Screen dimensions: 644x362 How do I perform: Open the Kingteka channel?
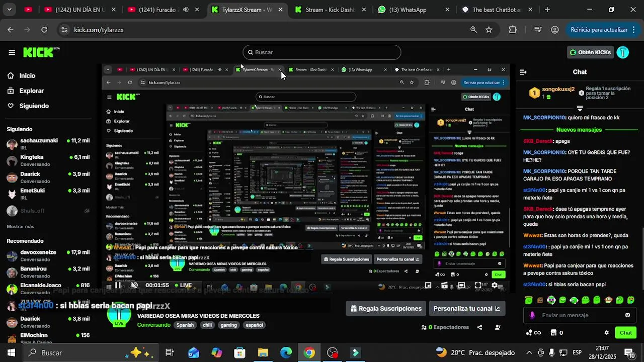coord(48,160)
